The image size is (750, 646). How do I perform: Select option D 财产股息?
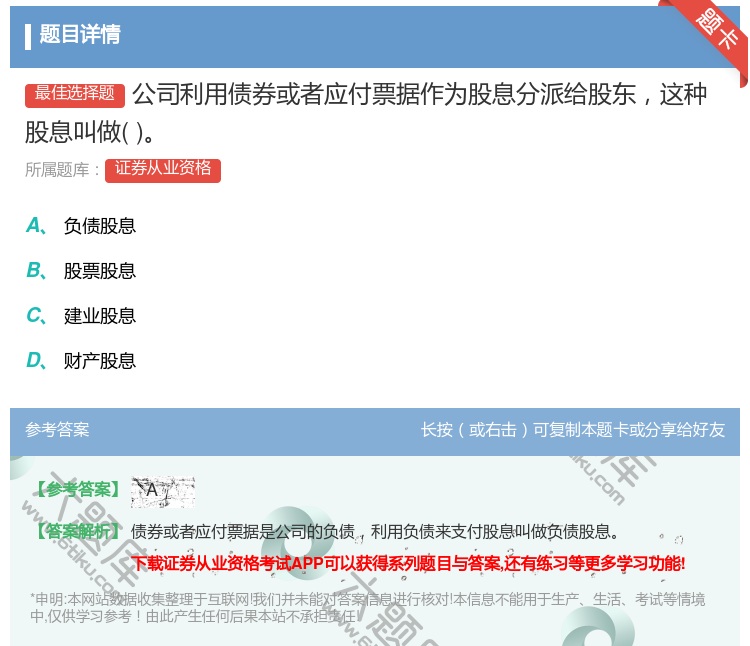pyautogui.click(x=81, y=361)
